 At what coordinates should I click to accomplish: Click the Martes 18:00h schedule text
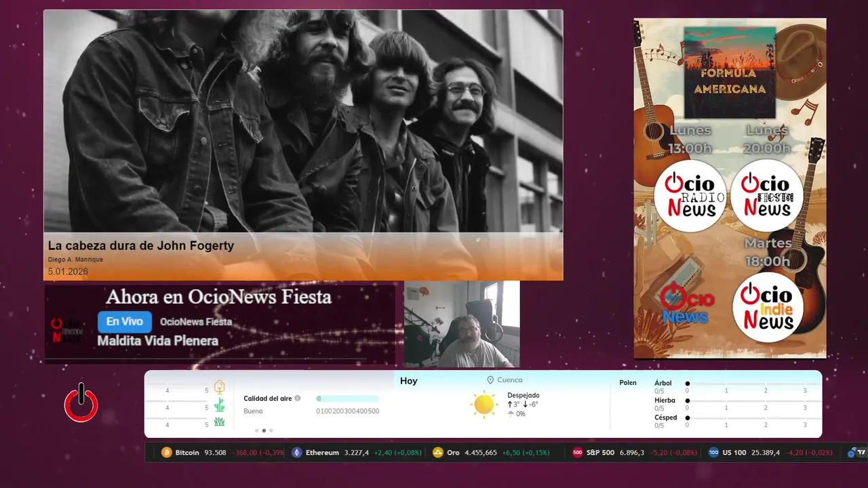768,251
